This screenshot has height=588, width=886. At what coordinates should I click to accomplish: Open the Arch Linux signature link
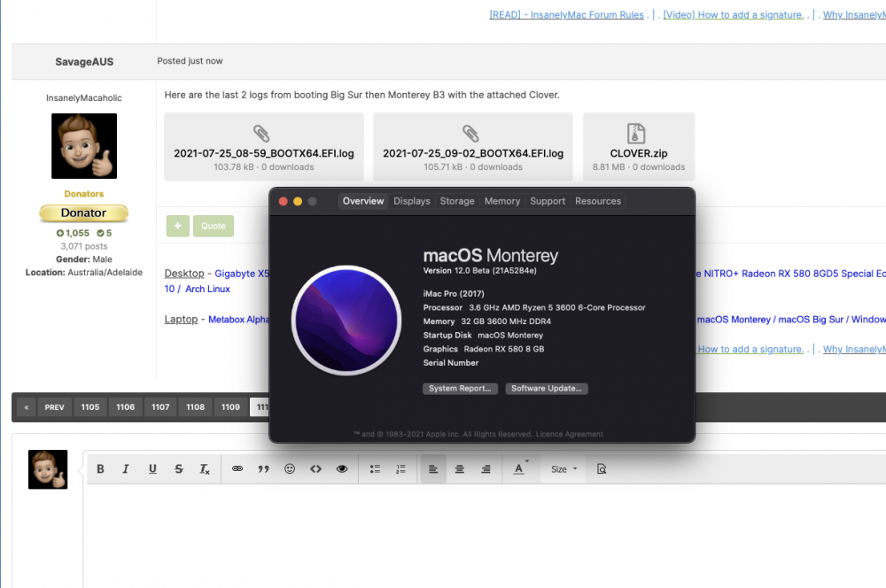pyautogui.click(x=207, y=289)
